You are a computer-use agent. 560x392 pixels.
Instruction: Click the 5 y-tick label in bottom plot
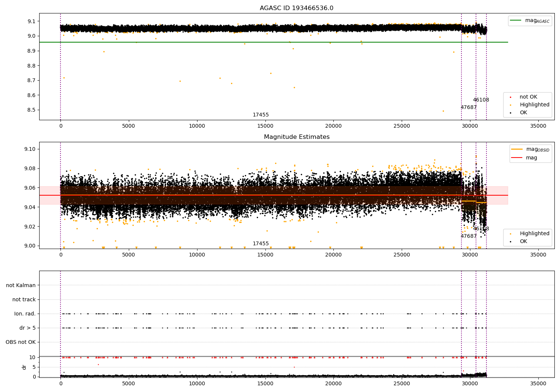pyautogui.click(x=34, y=367)
